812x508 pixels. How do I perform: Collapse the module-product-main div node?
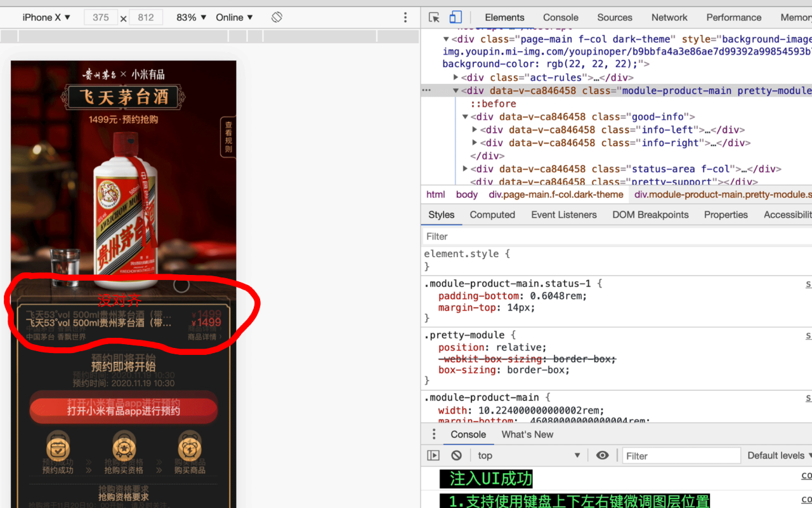click(455, 91)
